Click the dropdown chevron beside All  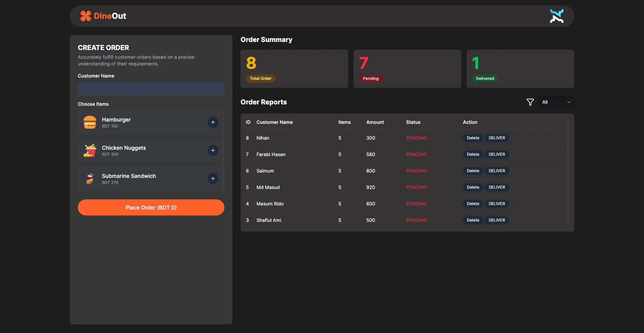pyautogui.click(x=569, y=102)
